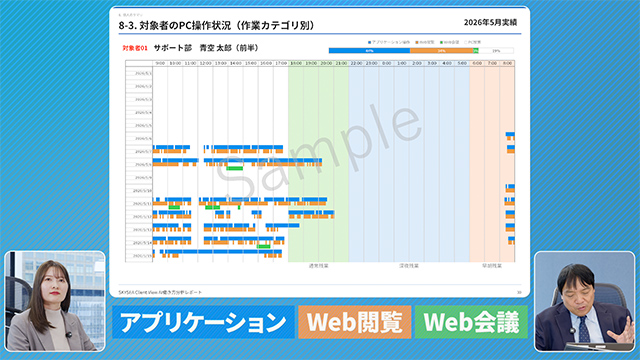The width and height of the screenshot is (640, 360).
Task: Click the 8:00 column header
Action: (507, 63)
